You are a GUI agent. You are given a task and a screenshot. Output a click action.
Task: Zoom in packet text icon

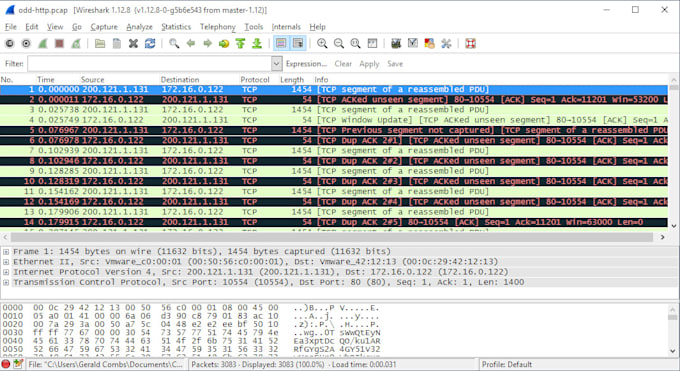tap(322, 43)
